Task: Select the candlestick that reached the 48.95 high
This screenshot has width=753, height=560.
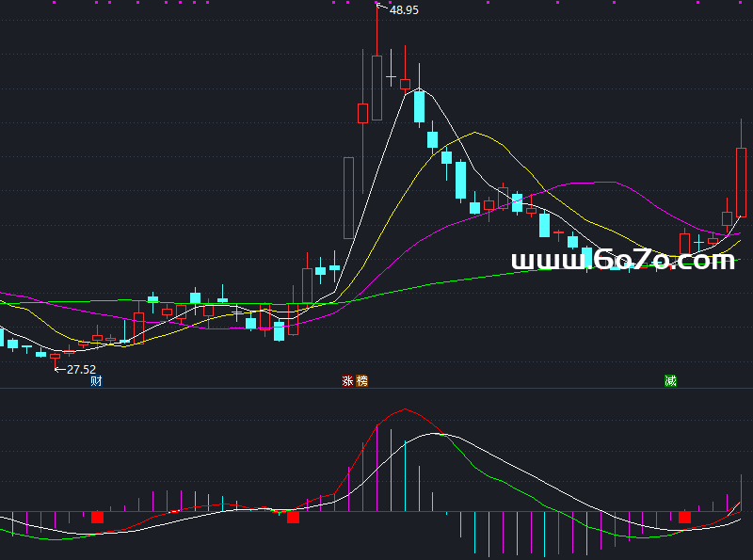Action: pos(377,88)
